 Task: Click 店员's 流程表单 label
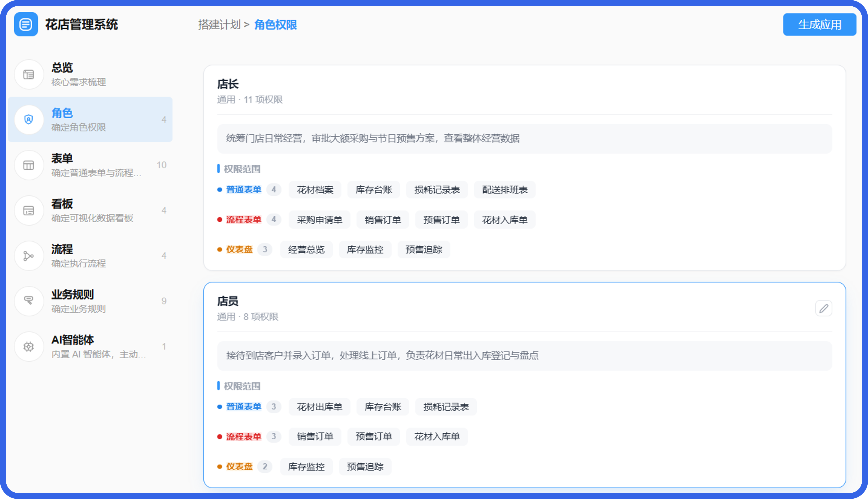click(244, 437)
